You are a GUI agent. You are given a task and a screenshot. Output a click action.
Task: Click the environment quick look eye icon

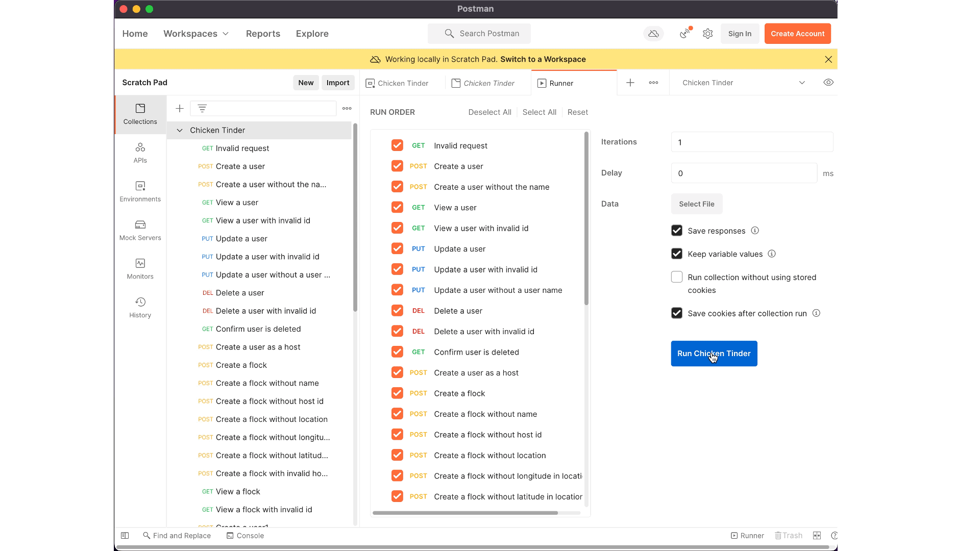click(x=828, y=83)
